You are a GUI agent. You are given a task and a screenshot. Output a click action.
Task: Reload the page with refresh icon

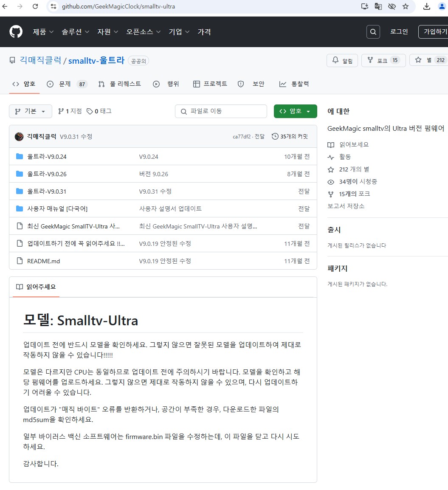click(35, 6)
